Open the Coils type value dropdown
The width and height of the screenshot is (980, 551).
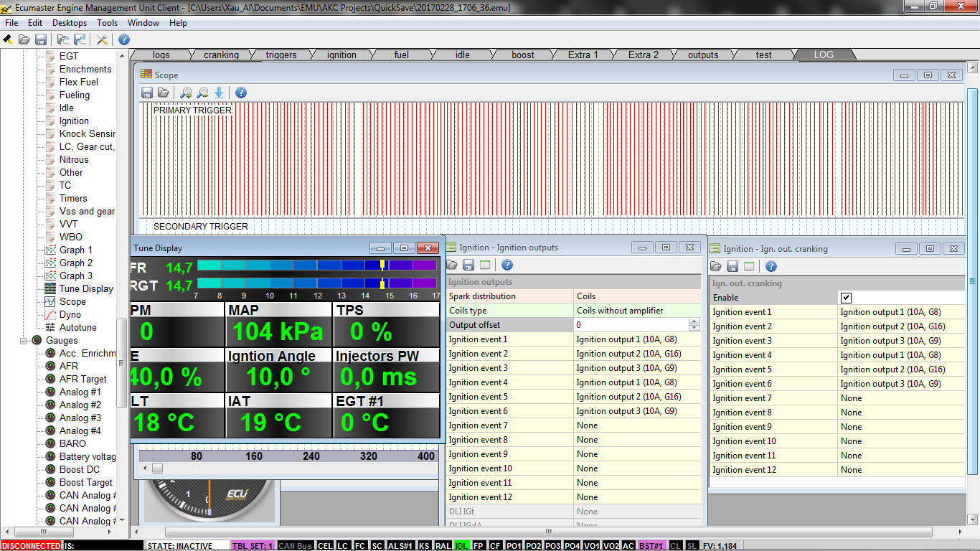point(637,311)
